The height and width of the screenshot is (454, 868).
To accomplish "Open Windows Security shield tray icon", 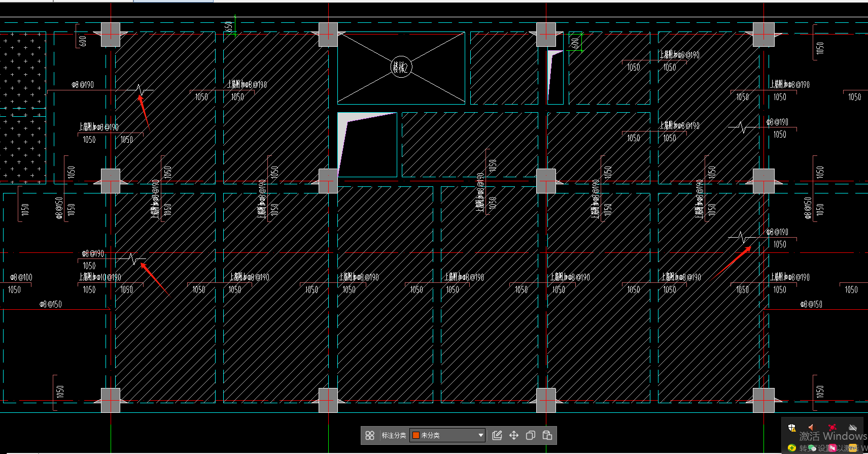I will (792, 428).
